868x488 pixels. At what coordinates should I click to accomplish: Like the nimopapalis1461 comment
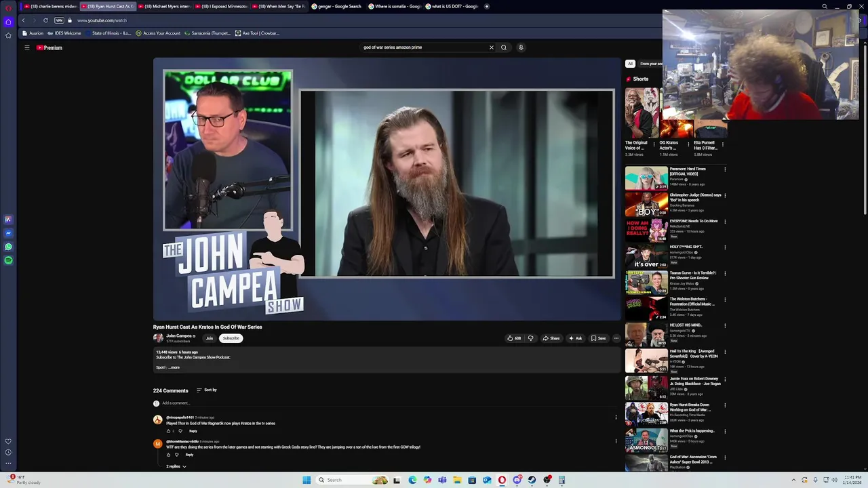click(169, 431)
